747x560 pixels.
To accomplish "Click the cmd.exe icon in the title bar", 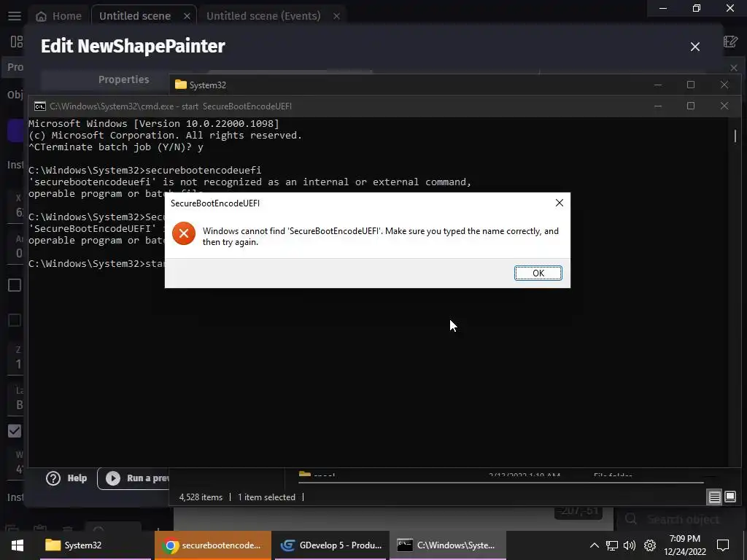I will tap(40, 106).
